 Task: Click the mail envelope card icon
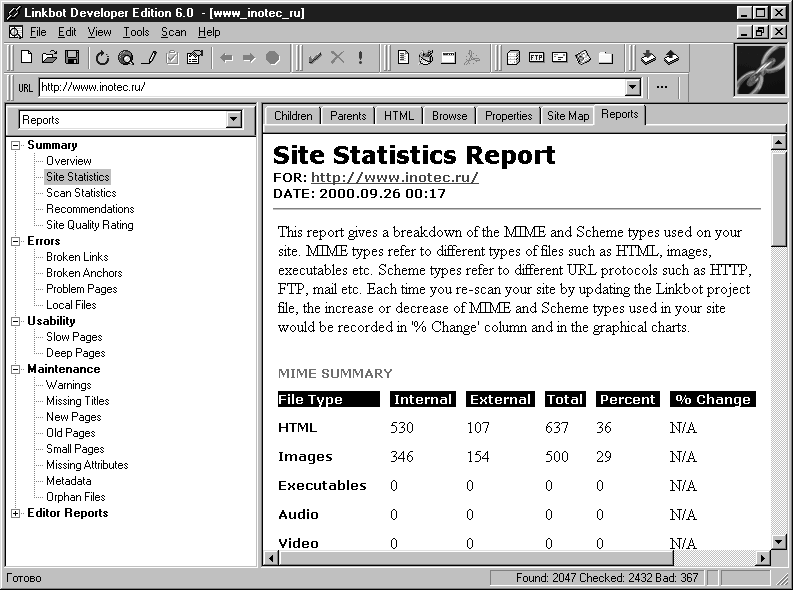559,57
